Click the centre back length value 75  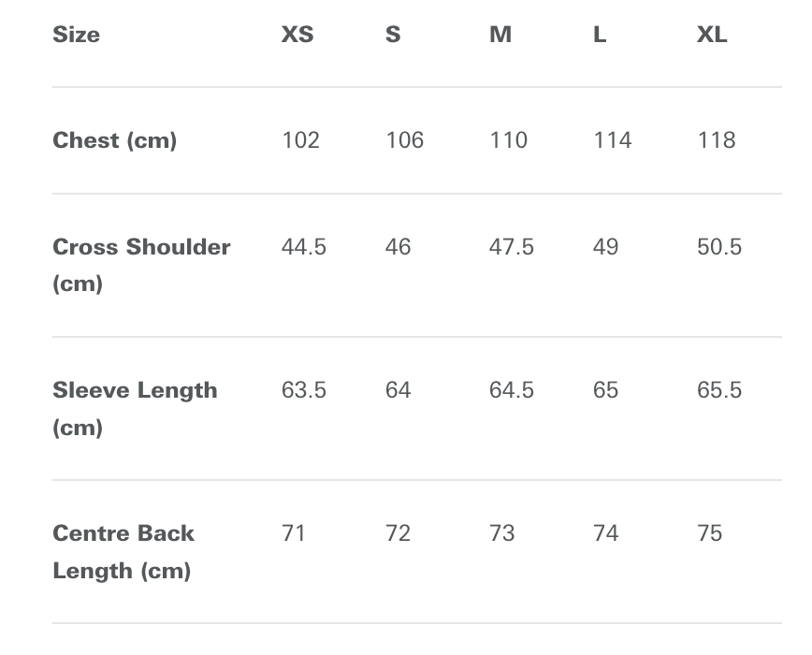click(x=709, y=533)
